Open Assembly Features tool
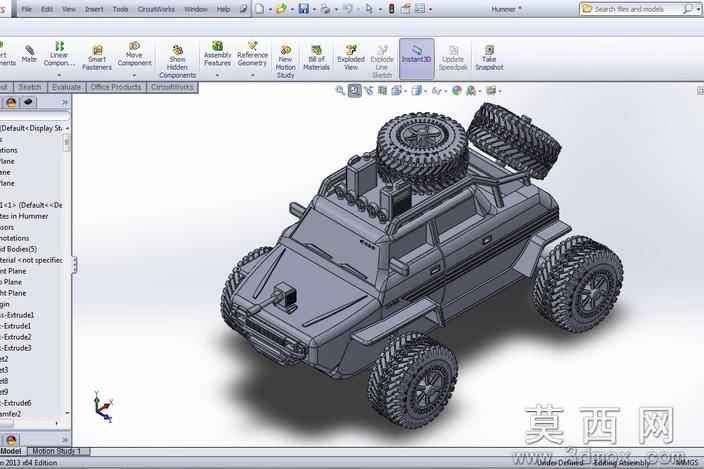The width and height of the screenshot is (704, 469). pos(217,54)
